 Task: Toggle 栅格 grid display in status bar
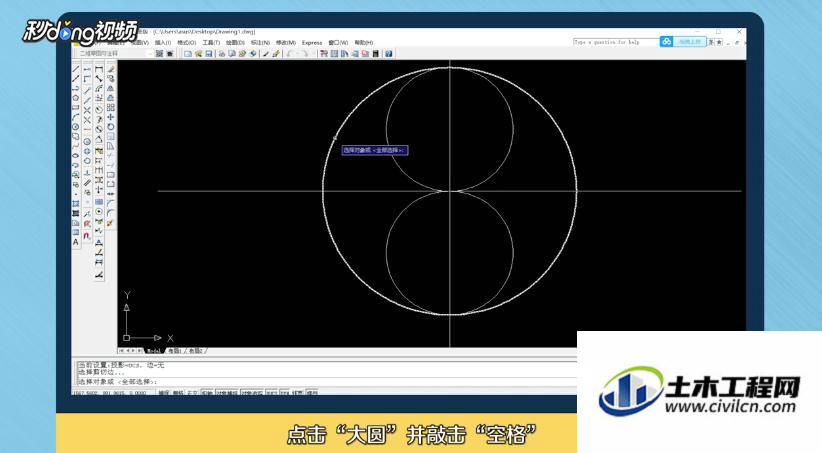point(178,392)
